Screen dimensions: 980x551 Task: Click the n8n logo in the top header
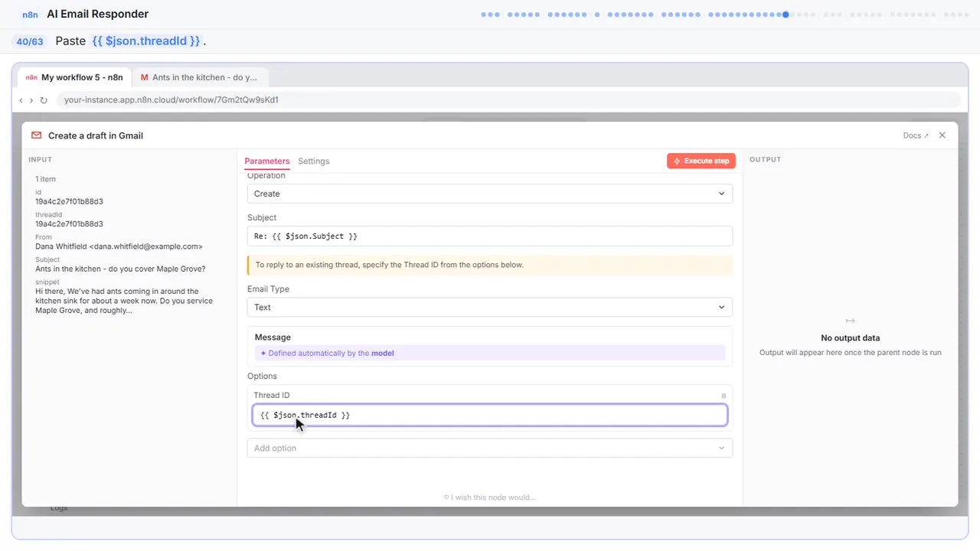tap(30, 14)
